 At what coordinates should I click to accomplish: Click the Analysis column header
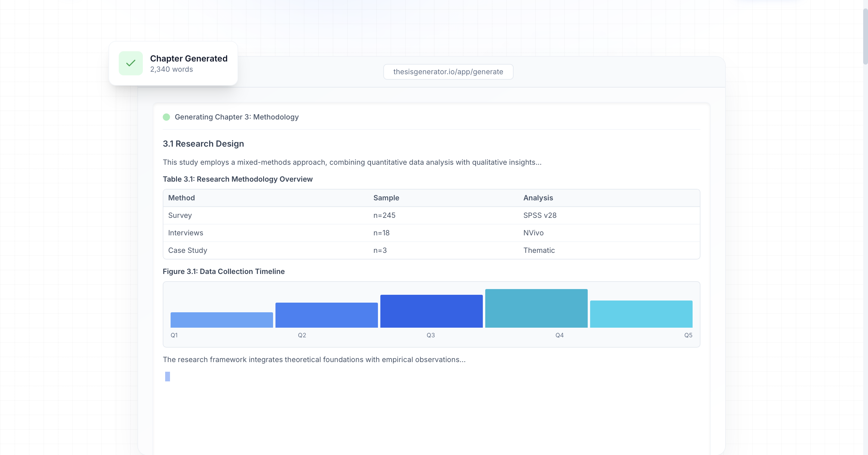[538, 198]
